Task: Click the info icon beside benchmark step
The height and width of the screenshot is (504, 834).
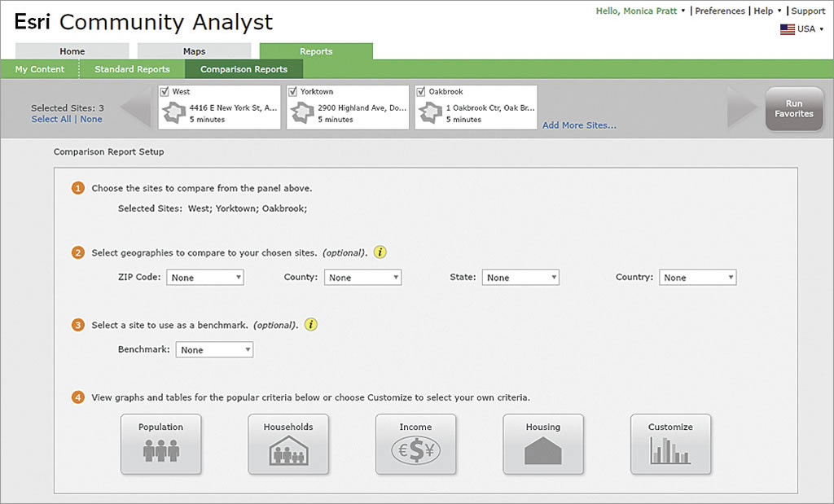Action: 311,325
